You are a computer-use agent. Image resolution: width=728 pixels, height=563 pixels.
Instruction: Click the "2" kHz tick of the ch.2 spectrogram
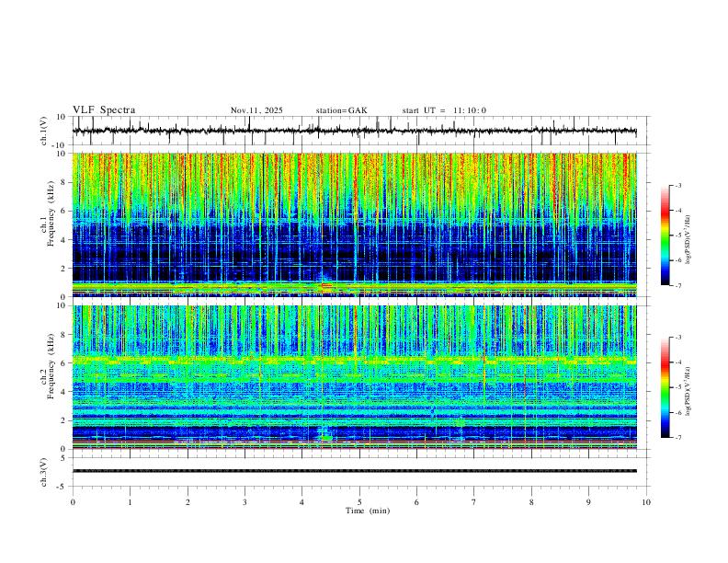coord(63,420)
